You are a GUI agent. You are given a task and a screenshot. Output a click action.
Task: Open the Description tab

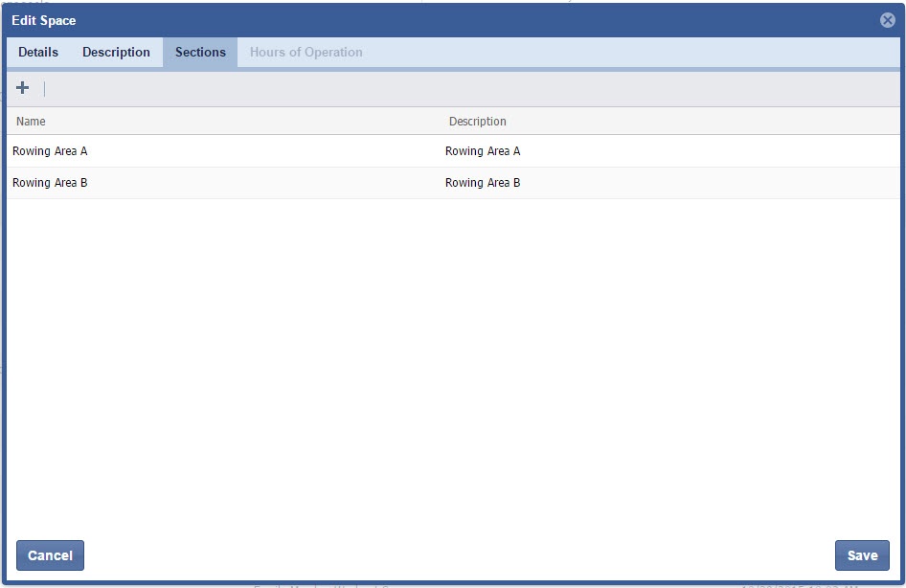coord(116,53)
